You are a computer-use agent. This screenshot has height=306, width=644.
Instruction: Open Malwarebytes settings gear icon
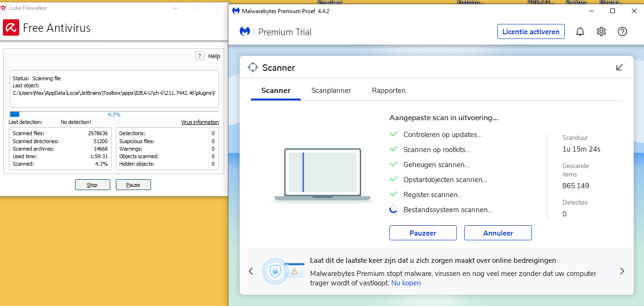[601, 31]
